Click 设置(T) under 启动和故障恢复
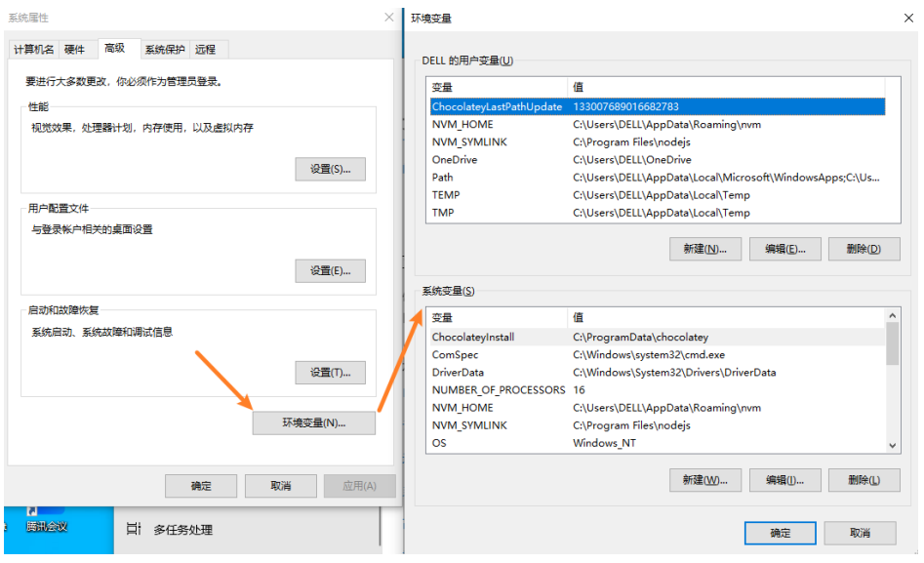Image resolution: width=924 pixels, height=563 pixels. tap(330, 372)
